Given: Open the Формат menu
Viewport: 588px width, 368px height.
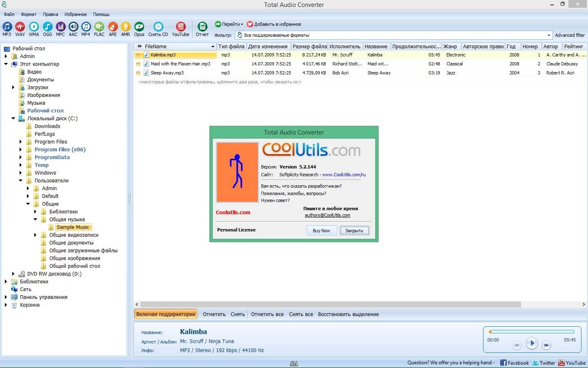Looking at the screenshot, I should tap(29, 14).
